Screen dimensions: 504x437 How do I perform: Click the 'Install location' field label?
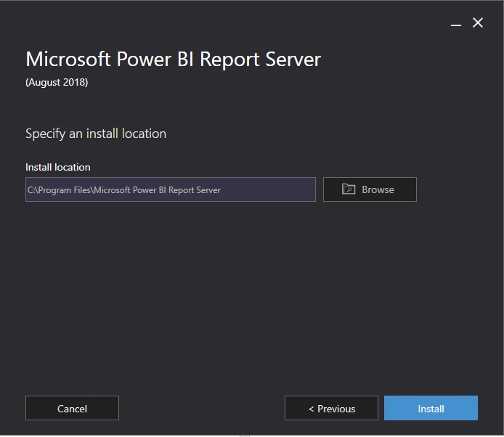click(x=58, y=167)
